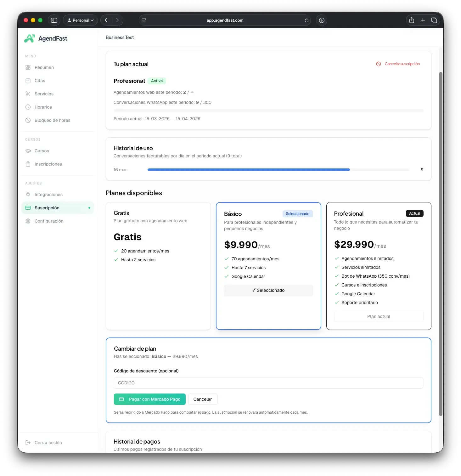Click the website settings icon in the address bar
This screenshot has height=476, width=461.
pos(144,20)
